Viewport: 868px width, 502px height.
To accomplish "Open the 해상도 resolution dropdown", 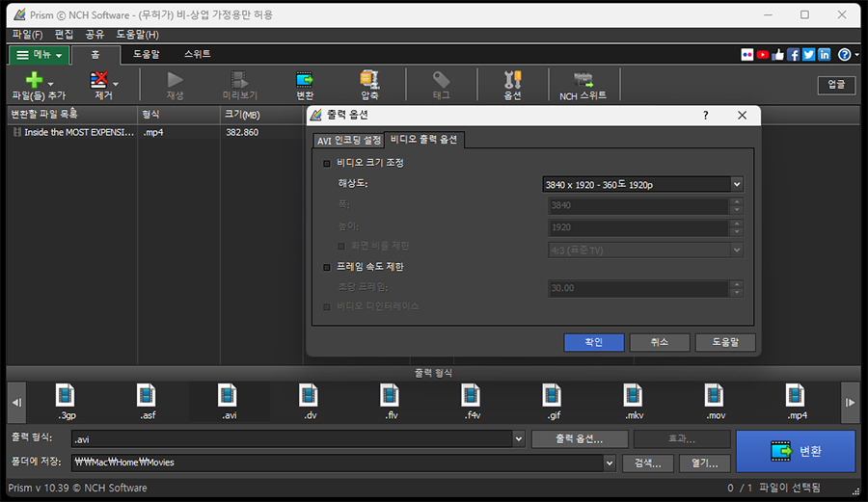I will tap(642, 185).
